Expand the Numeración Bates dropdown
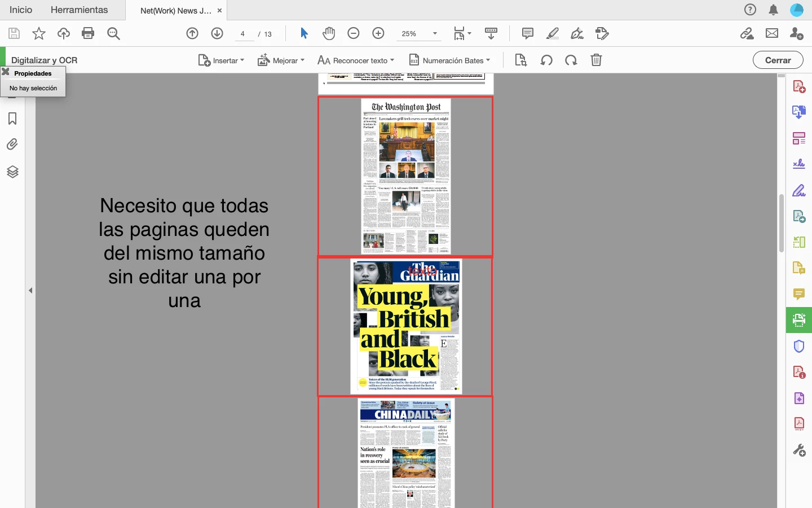Viewport: 812px width, 508px height. click(x=449, y=60)
